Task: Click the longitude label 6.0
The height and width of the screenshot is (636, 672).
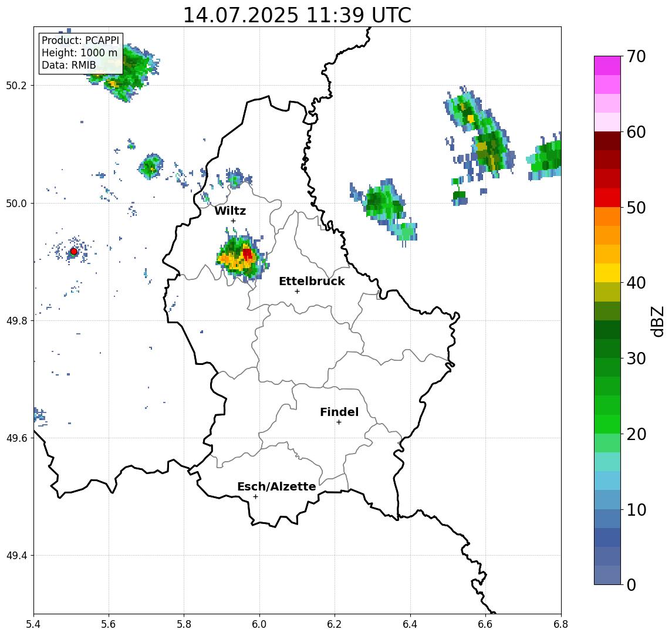Action: click(x=260, y=624)
